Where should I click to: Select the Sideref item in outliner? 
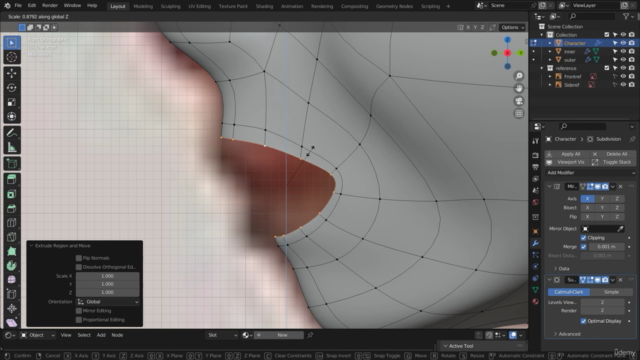pos(571,85)
